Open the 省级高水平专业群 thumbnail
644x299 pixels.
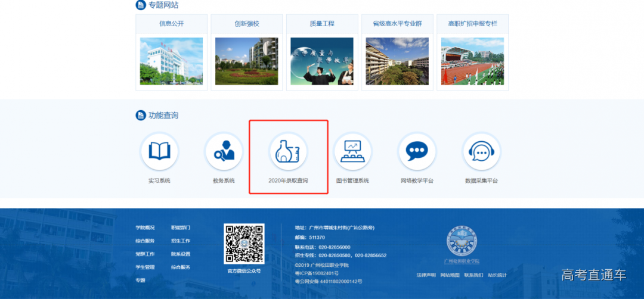click(397, 61)
